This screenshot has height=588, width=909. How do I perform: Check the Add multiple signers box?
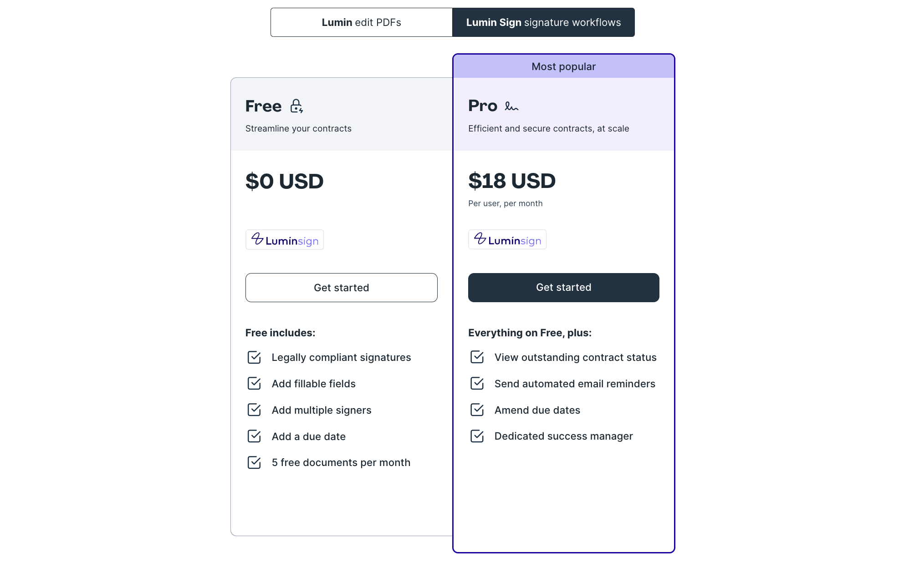pyautogui.click(x=255, y=410)
